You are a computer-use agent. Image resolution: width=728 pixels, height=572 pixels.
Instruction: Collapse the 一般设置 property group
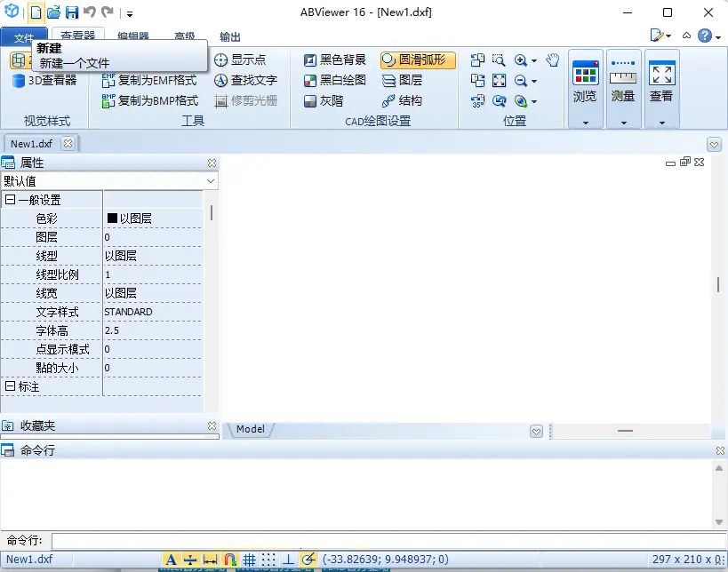pos(10,200)
